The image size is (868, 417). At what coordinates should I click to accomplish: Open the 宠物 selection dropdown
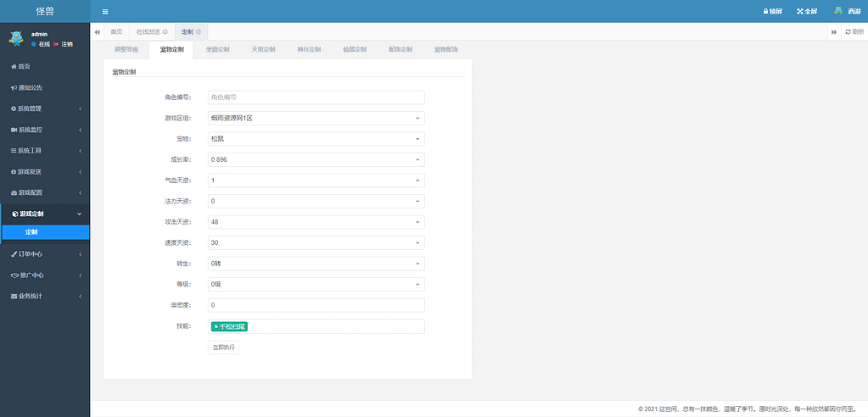click(x=316, y=139)
